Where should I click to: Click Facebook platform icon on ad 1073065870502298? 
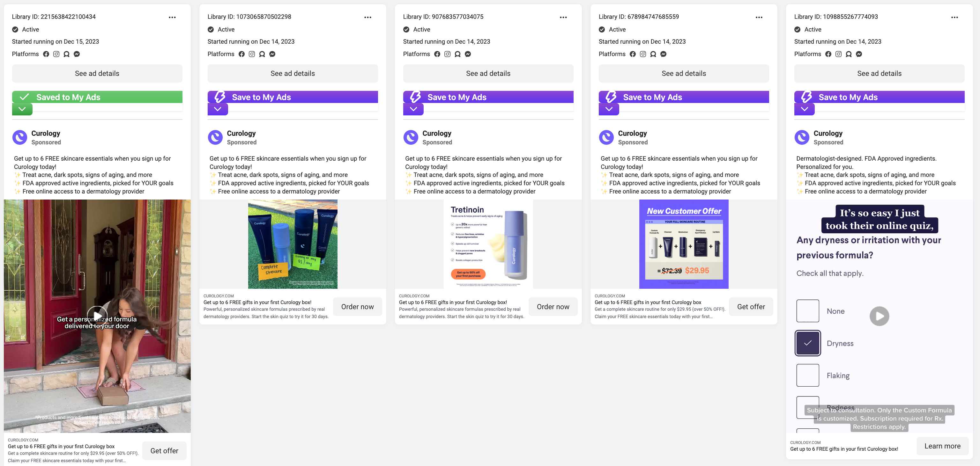point(241,54)
